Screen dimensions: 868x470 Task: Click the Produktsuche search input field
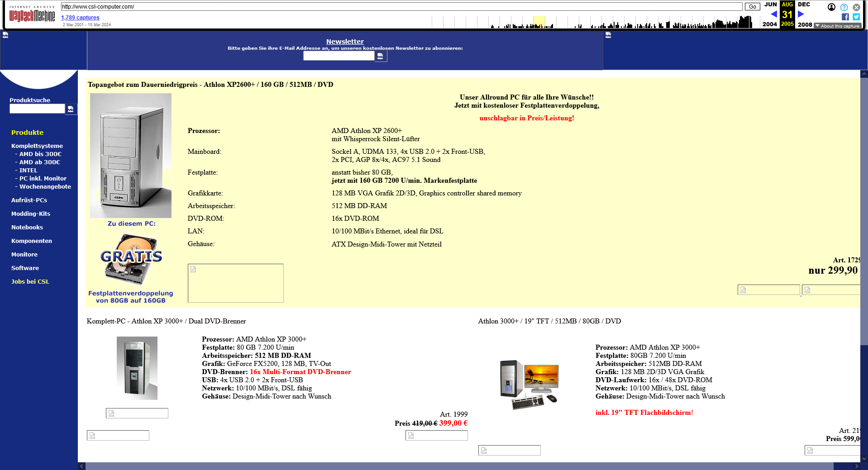click(x=37, y=109)
